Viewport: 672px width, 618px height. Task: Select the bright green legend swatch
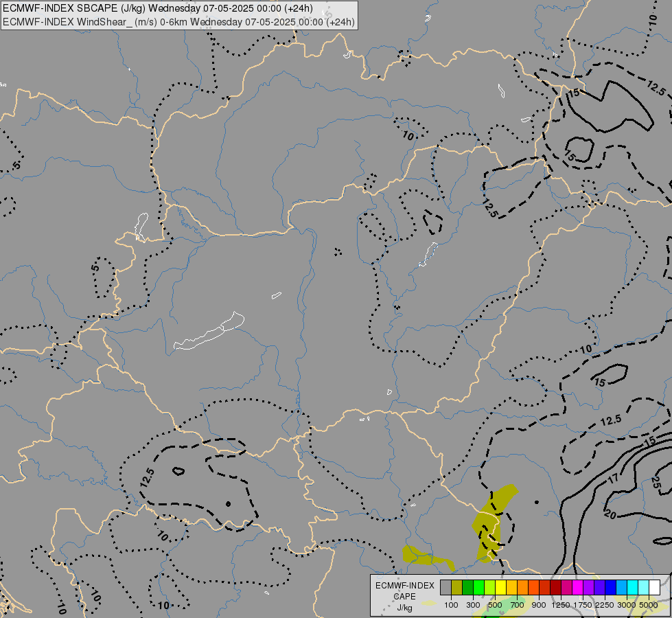(x=478, y=587)
